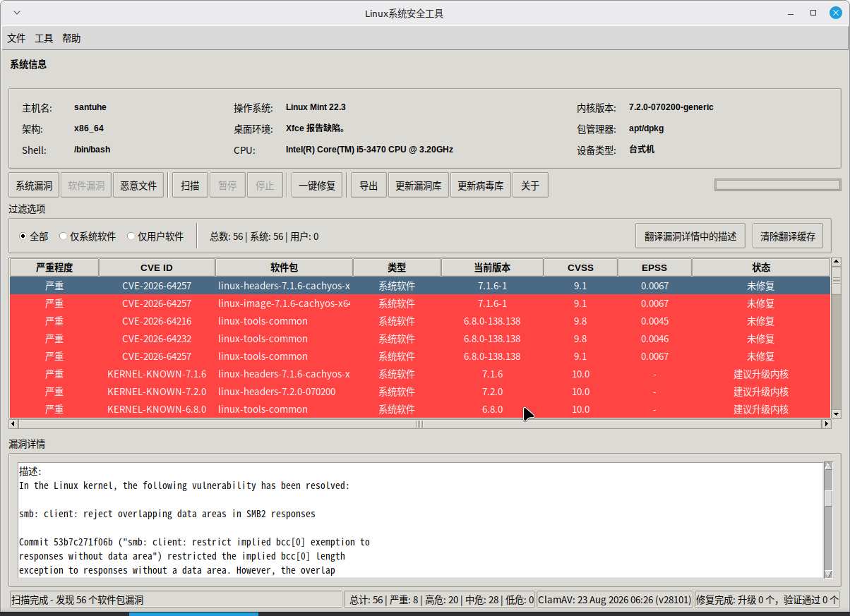The image size is (850, 616).
Task: Select the 全部 filter option
Action: [x=33, y=236]
